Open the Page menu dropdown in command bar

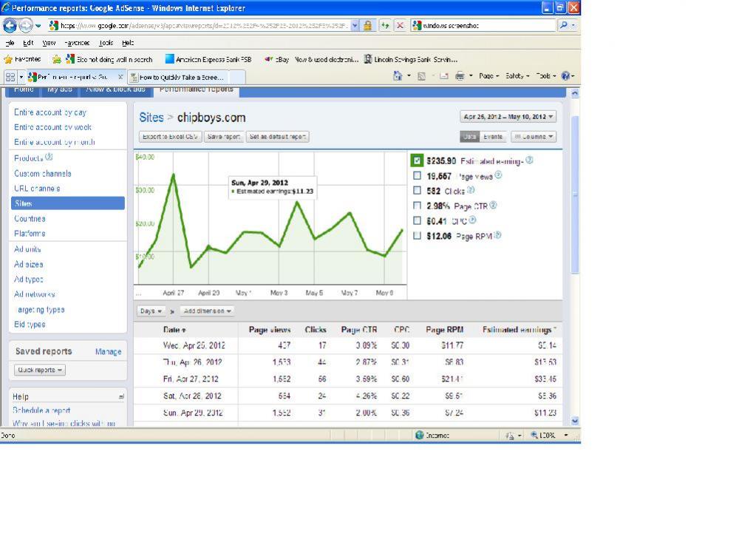[x=489, y=76]
